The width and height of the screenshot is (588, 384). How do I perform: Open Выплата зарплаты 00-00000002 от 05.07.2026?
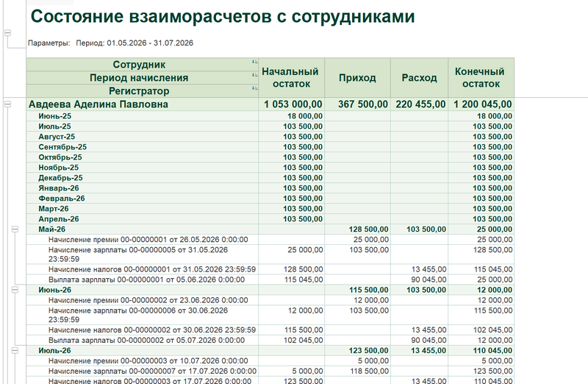tap(146, 341)
